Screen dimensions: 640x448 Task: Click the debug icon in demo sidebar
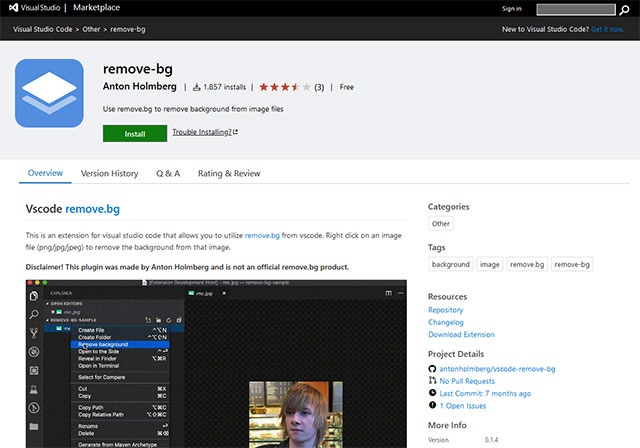[x=34, y=352]
